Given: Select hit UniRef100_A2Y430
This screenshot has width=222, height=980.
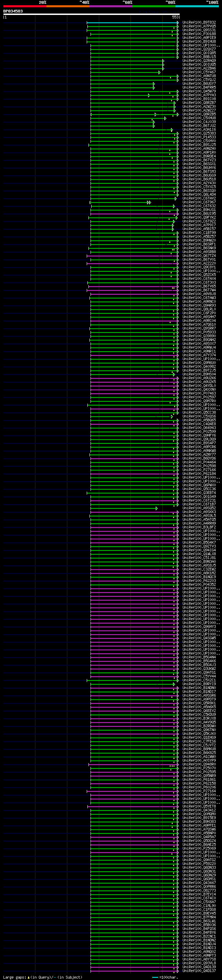Looking at the screenshot, I should (x=199, y=183).
